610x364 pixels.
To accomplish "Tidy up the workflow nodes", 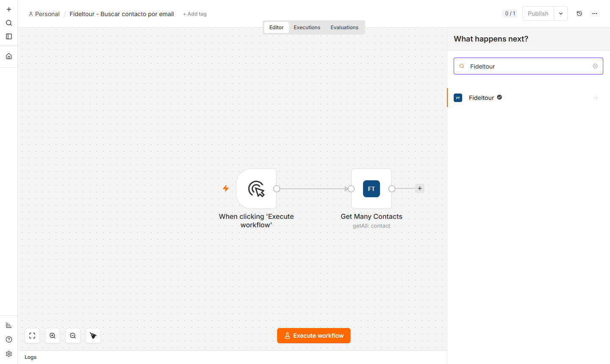I will [x=93, y=336].
